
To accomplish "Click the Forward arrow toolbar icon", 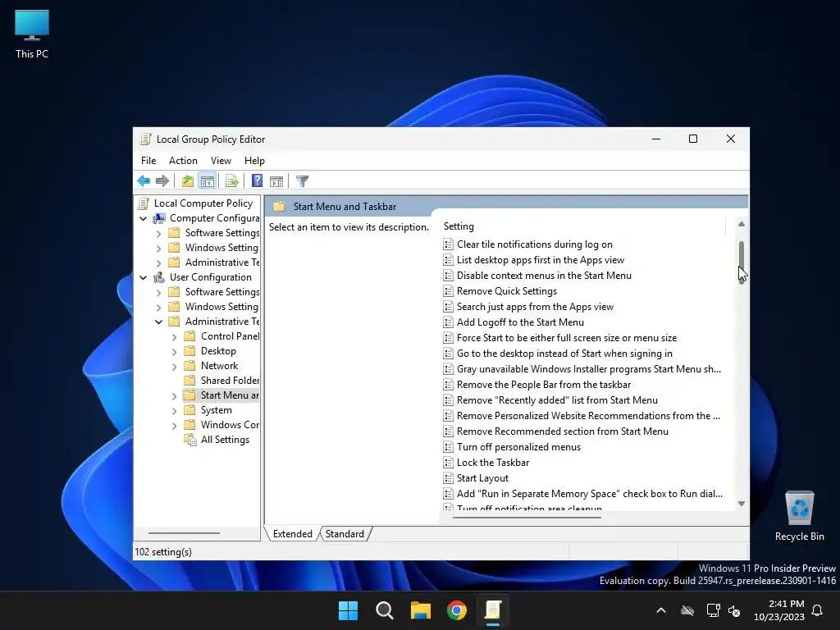I will (162, 181).
